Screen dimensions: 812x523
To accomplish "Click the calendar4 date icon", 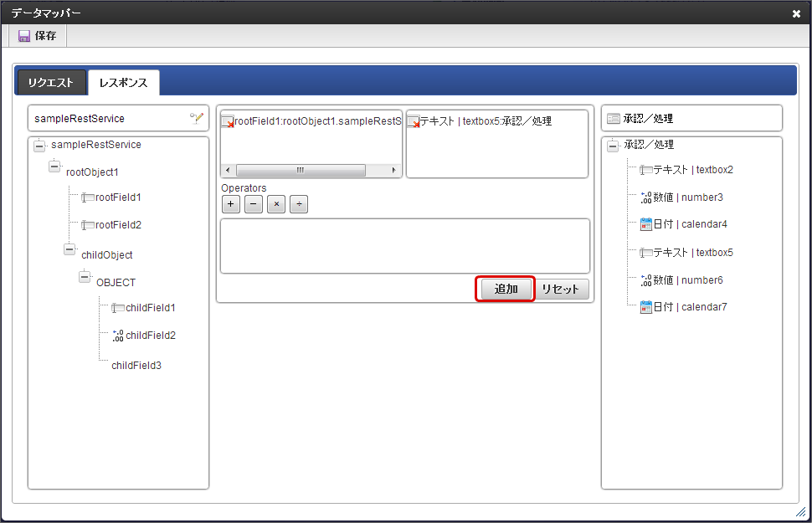I will click(645, 224).
